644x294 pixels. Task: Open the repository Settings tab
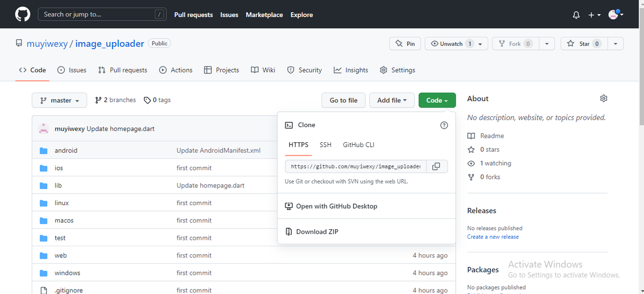pyautogui.click(x=397, y=70)
